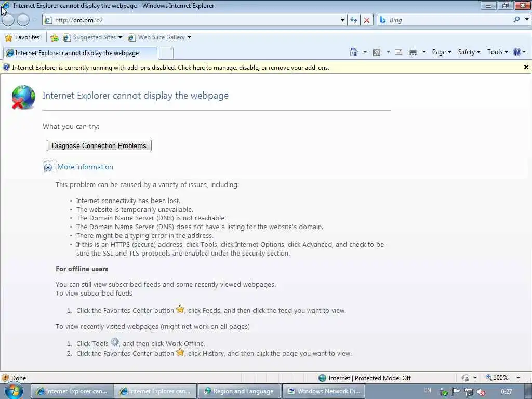
Task: Open the Favorites center
Action: point(22,37)
